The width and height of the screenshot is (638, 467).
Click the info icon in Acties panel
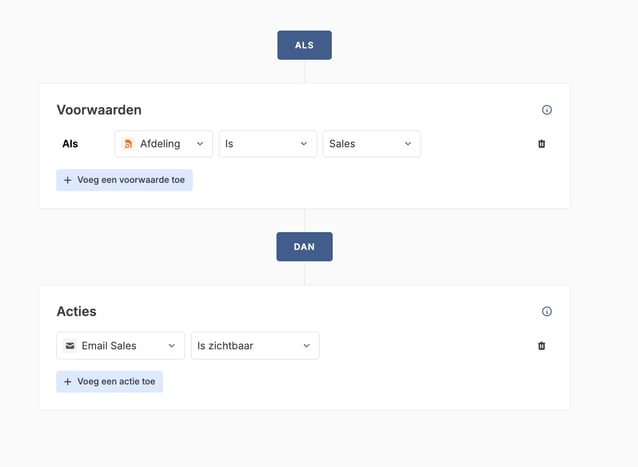[x=546, y=312]
